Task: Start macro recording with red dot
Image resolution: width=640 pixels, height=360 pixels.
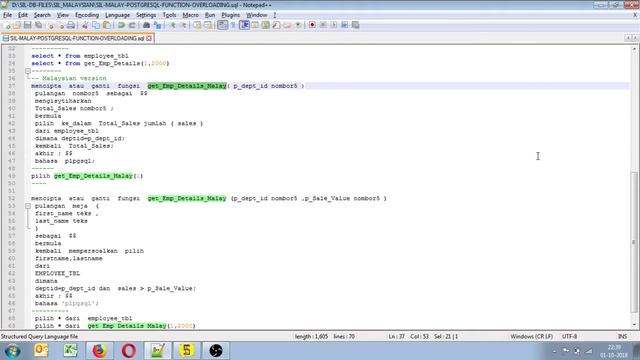Action: tap(312, 25)
